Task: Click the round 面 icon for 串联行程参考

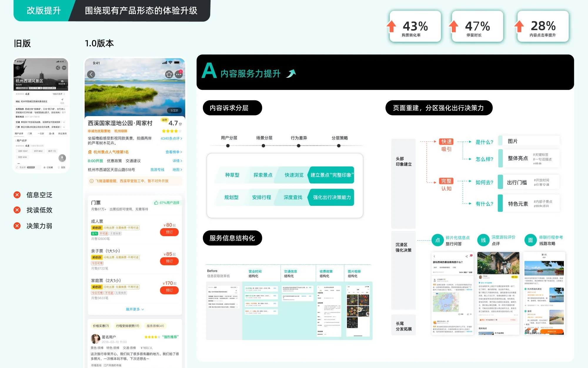Action: click(530, 240)
